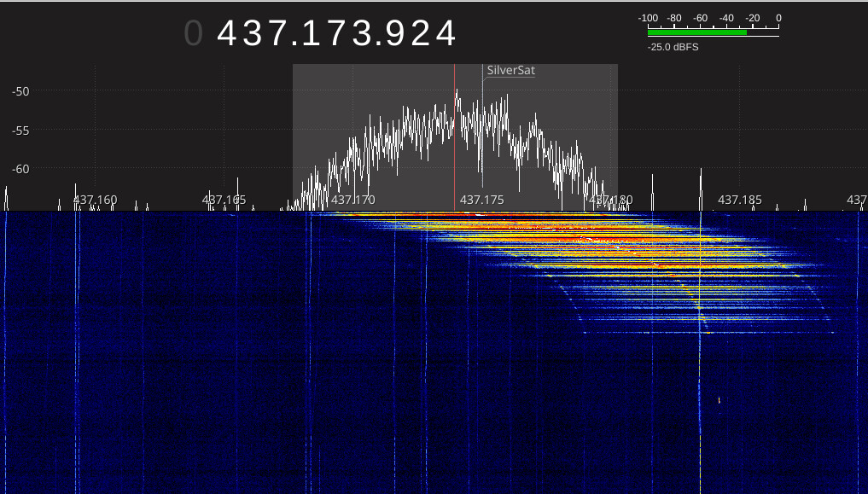Click the 437.160 frequency scale label
Viewport: 868px width, 494px height.
pyautogui.click(x=94, y=200)
